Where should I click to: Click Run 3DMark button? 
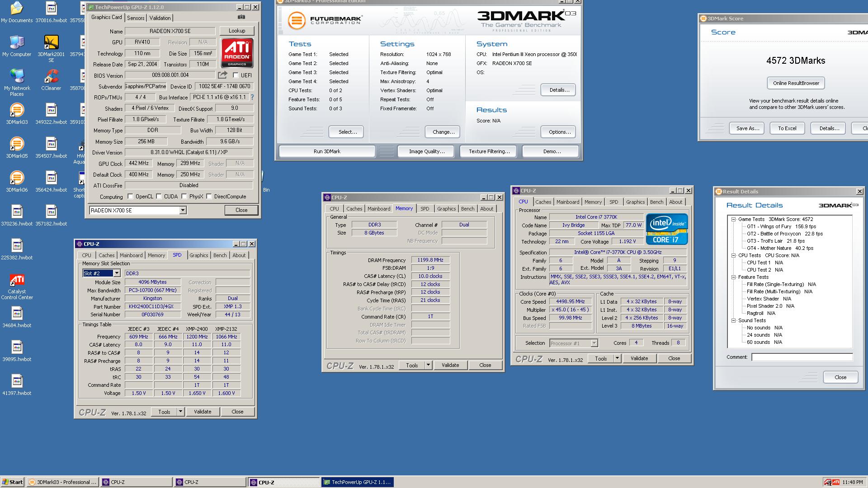(x=327, y=151)
